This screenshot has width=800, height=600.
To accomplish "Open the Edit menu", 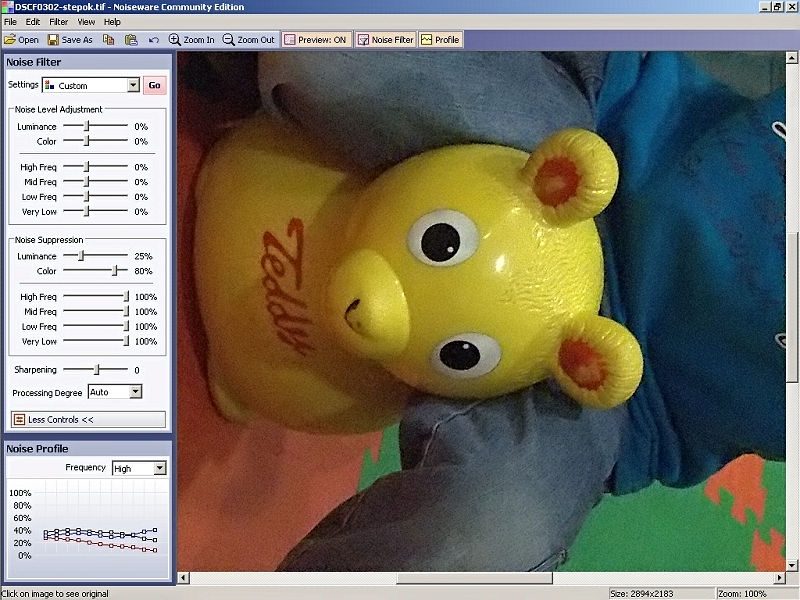I will click(33, 22).
